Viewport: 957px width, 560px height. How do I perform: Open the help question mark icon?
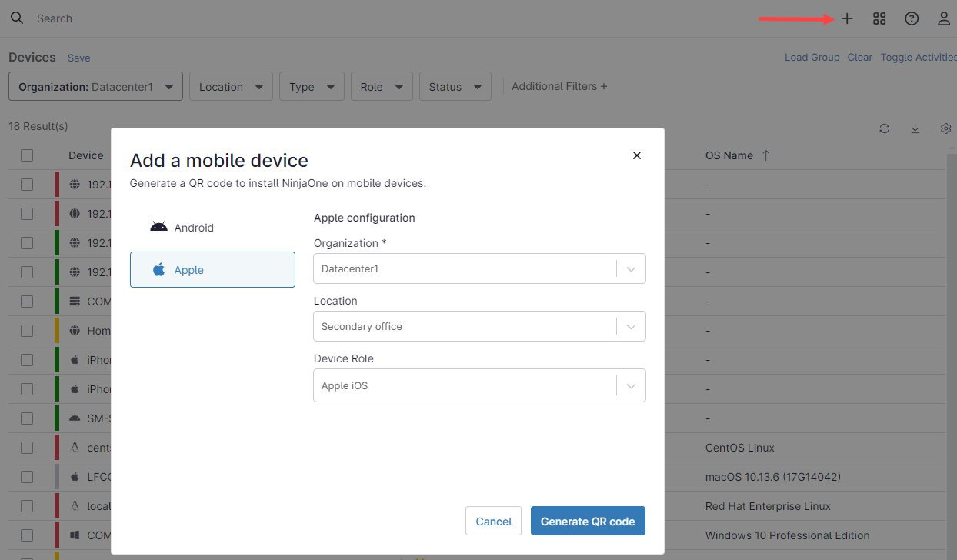coord(912,18)
